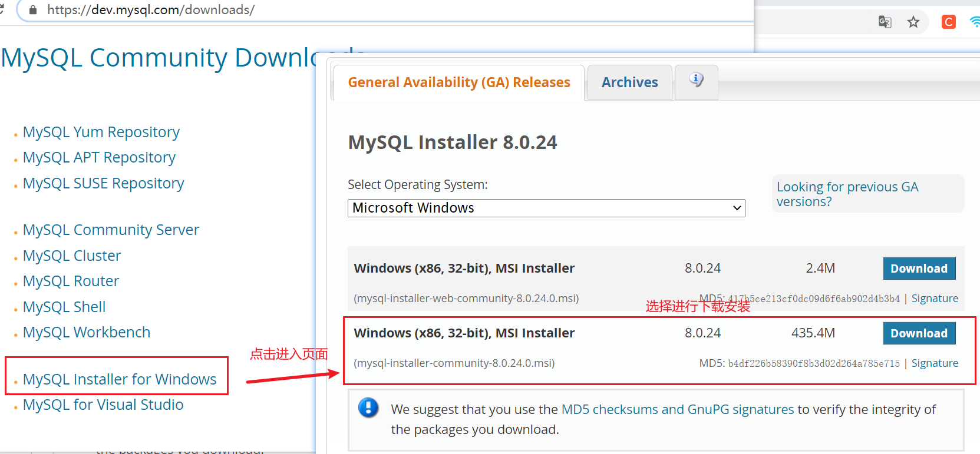This screenshot has height=454, width=980.
Task: Open MySQL Installer for Windows link
Action: [120, 379]
